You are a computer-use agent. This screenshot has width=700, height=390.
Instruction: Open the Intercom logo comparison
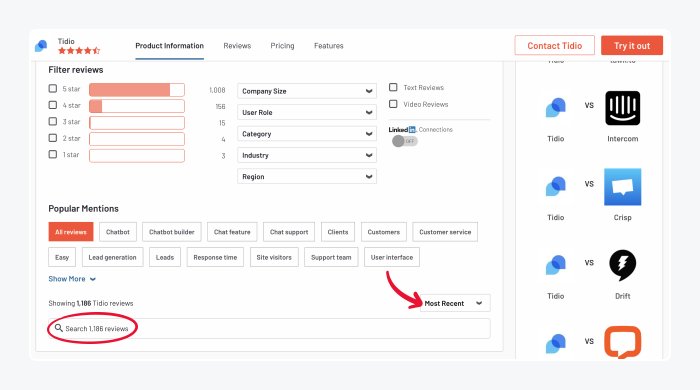pos(622,108)
